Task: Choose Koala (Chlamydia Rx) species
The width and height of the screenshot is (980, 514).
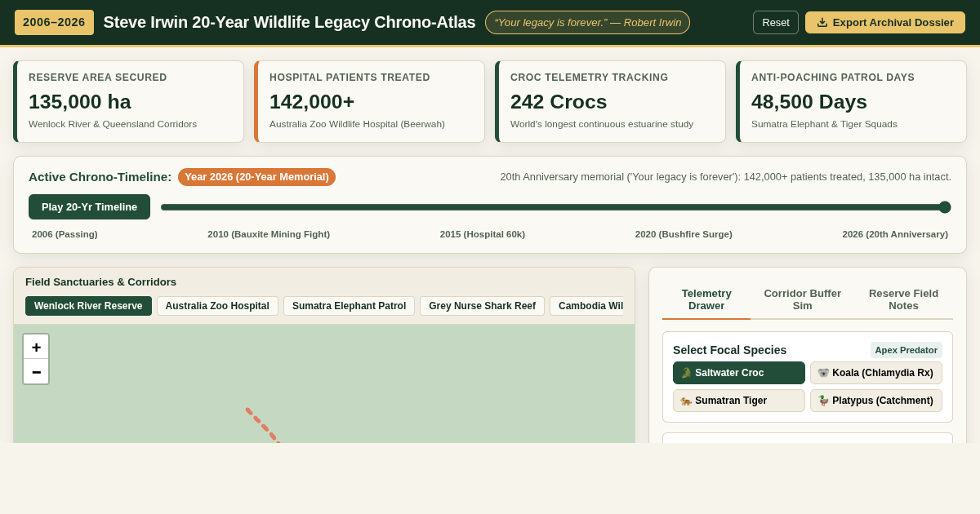Action: (x=876, y=373)
